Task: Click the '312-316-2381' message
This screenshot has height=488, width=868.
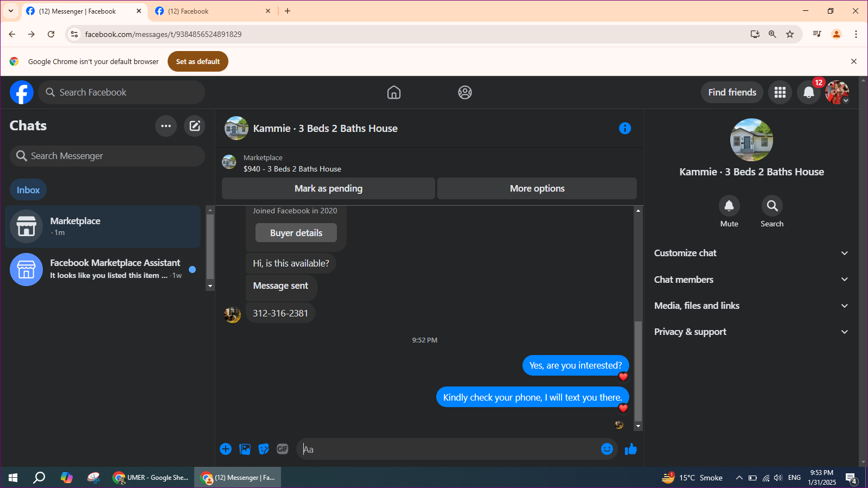Action: (280, 313)
